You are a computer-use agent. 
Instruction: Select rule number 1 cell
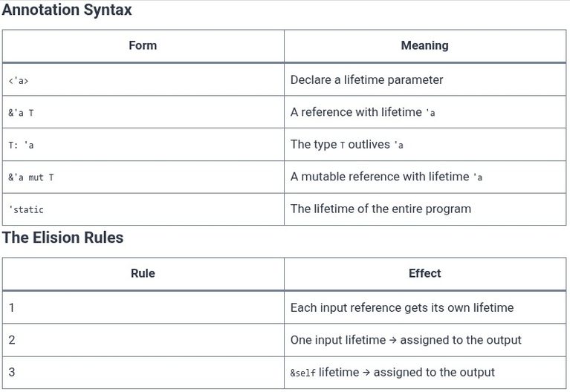tap(143, 307)
